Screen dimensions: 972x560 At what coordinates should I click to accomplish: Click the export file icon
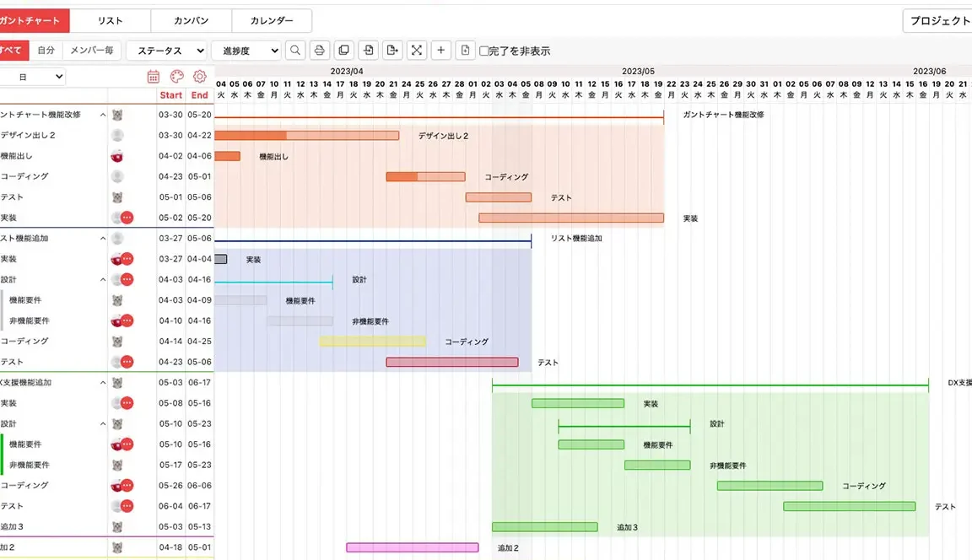click(x=392, y=50)
